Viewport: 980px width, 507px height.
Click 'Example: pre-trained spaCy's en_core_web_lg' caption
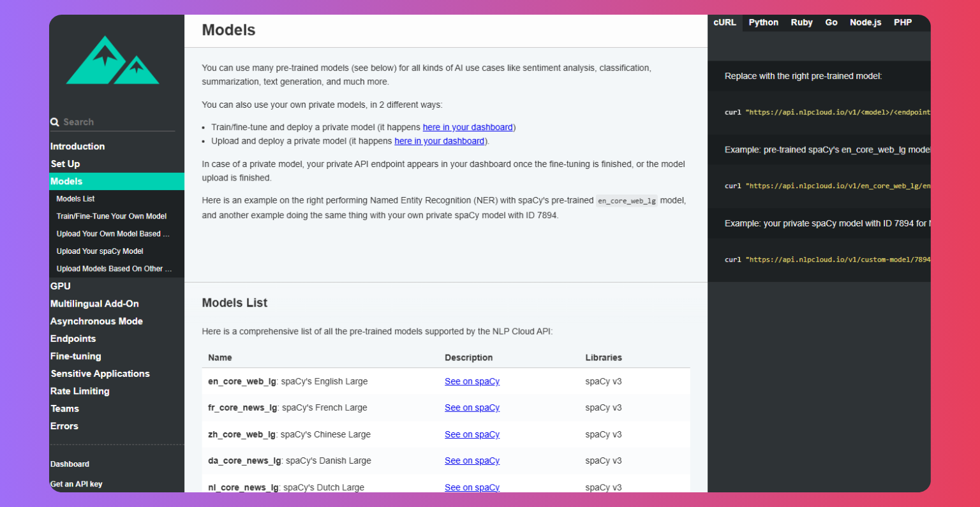[x=828, y=150]
